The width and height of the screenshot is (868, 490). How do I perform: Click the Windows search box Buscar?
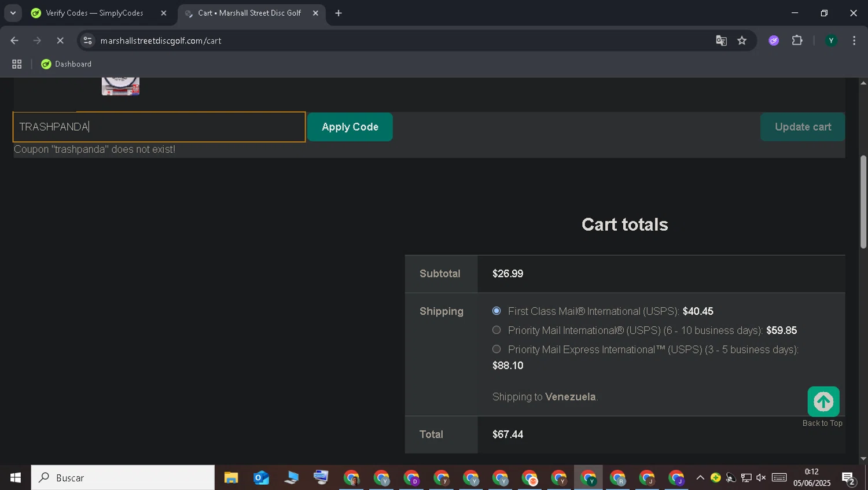(123, 478)
